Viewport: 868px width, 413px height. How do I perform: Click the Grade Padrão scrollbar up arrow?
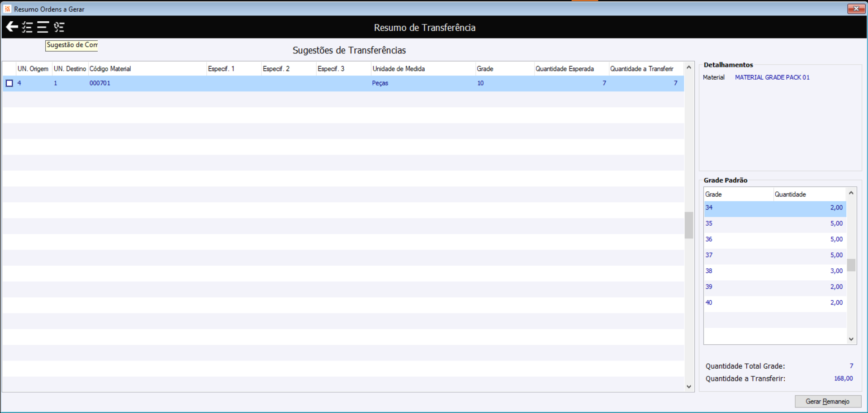pyautogui.click(x=851, y=193)
